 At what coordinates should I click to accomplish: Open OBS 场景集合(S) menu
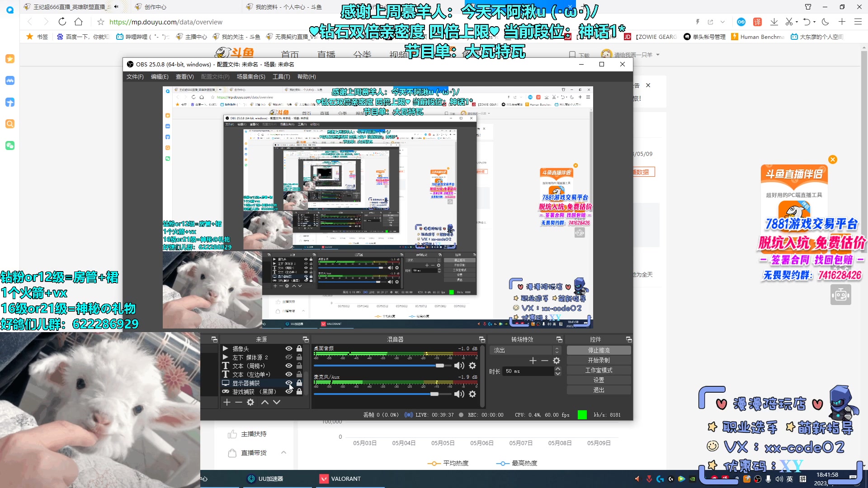[x=251, y=77]
